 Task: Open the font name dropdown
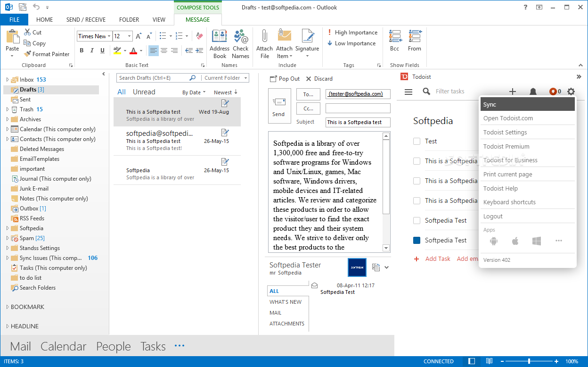[109, 36]
